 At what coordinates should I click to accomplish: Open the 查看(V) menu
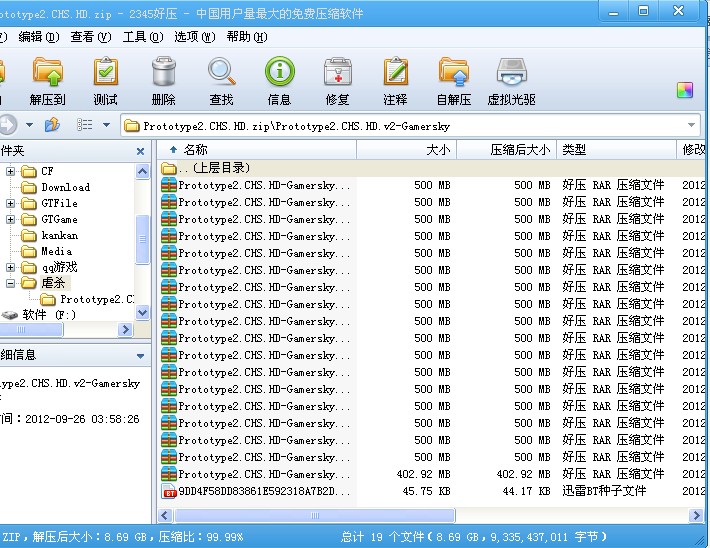tap(91, 37)
